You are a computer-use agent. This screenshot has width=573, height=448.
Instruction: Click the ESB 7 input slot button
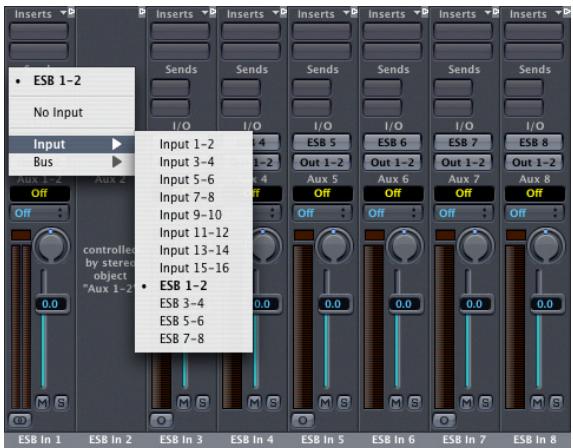coord(463,142)
